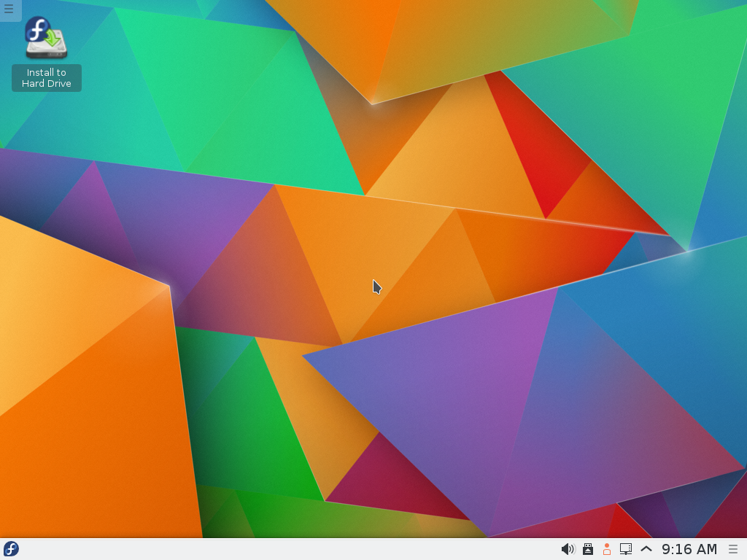
Task: Click the 9:16 AM clock
Action: coord(689,549)
